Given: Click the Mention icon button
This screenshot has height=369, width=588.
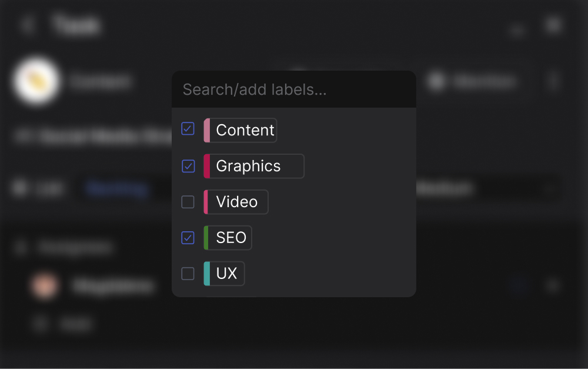Looking at the screenshot, I should [436, 81].
